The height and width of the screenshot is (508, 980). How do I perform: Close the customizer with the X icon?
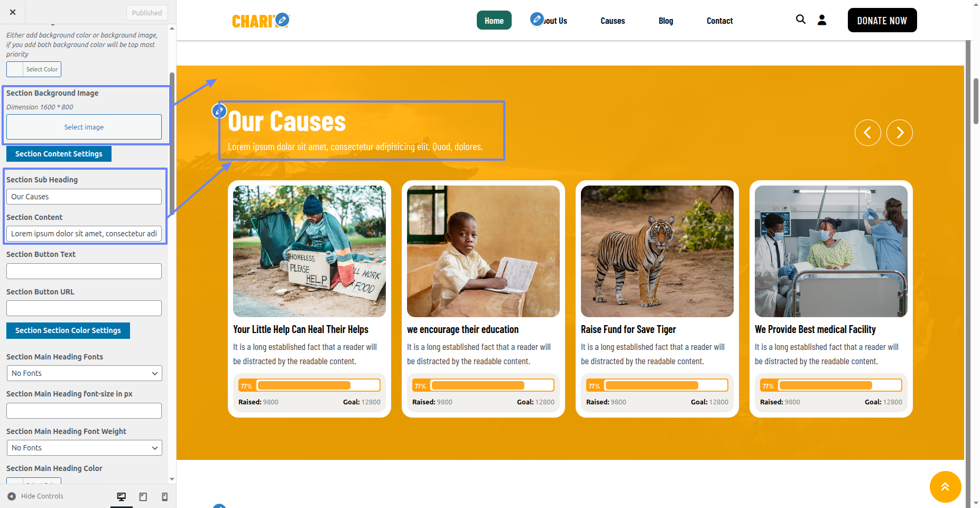[13, 12]
